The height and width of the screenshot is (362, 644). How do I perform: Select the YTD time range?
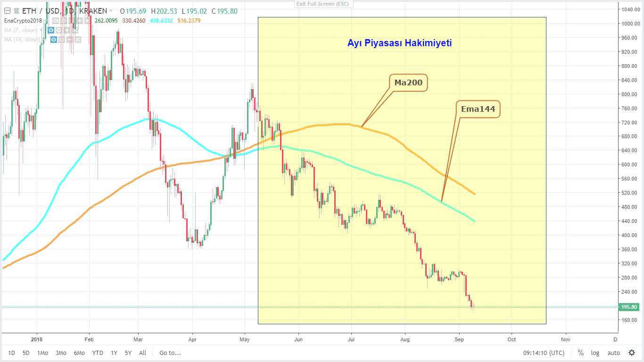[x=98, y=353]
